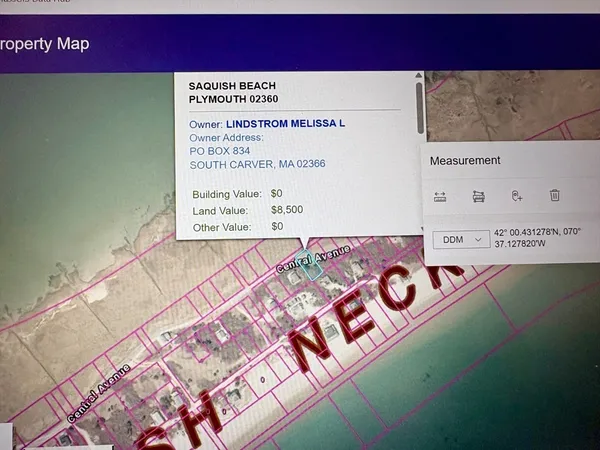The width and height of the screenshot is (600, 450).
Task: Select the measure area tool
Action: (x=477, y=197)
